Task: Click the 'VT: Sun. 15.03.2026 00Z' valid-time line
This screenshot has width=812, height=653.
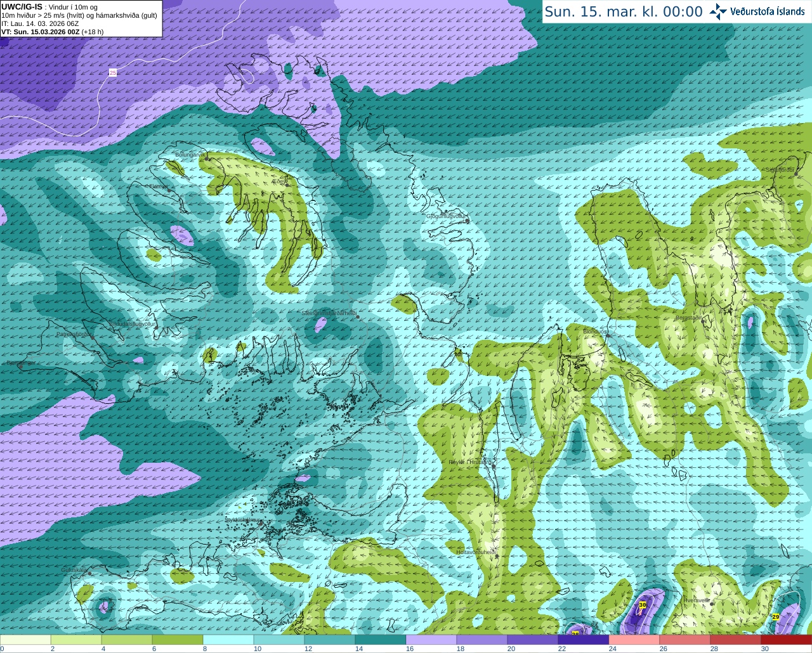Action: [40, 32]
